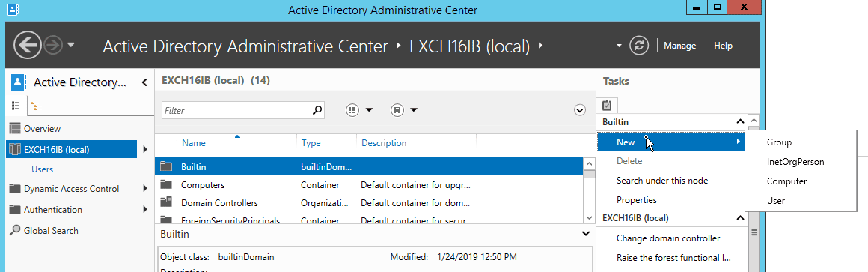The height and width of the screenshot is (272, 868).
Task: Open Global Search
Action: [x=51, y=231]
